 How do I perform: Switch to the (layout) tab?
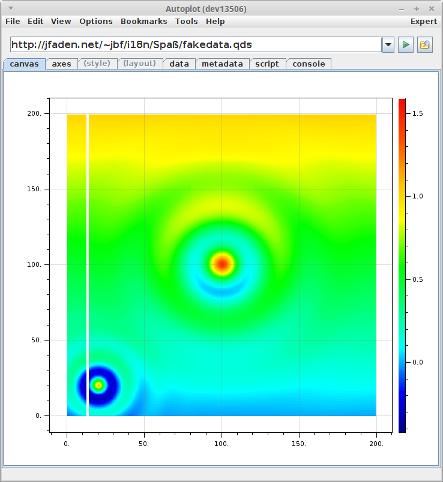point(139,63)
